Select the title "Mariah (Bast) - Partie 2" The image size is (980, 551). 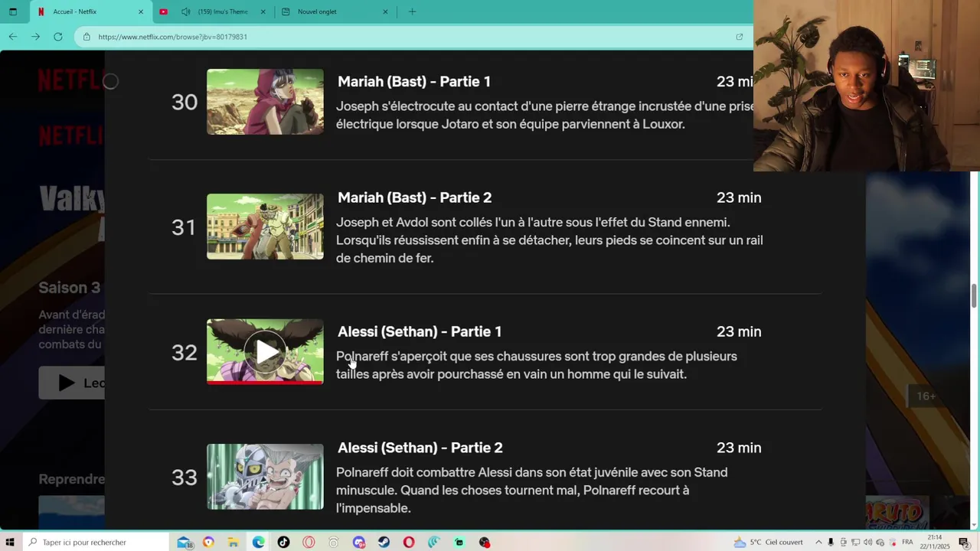414,197
